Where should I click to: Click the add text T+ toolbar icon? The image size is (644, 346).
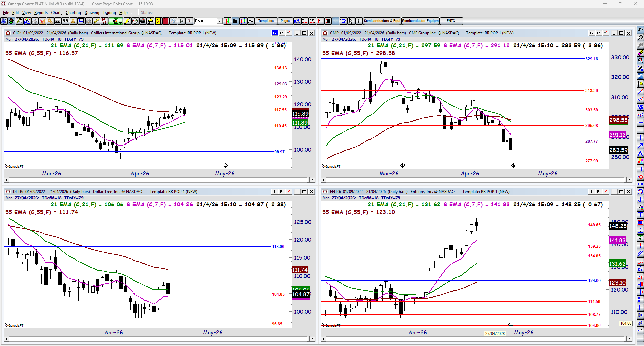(181, 21)
